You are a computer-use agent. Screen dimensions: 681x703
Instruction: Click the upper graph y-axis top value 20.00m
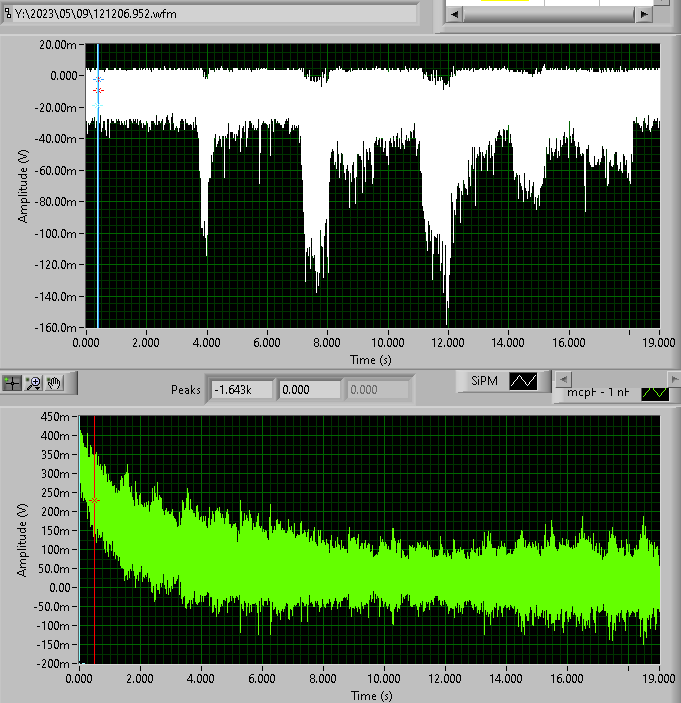pyautogui.click(x=58, y=45)
